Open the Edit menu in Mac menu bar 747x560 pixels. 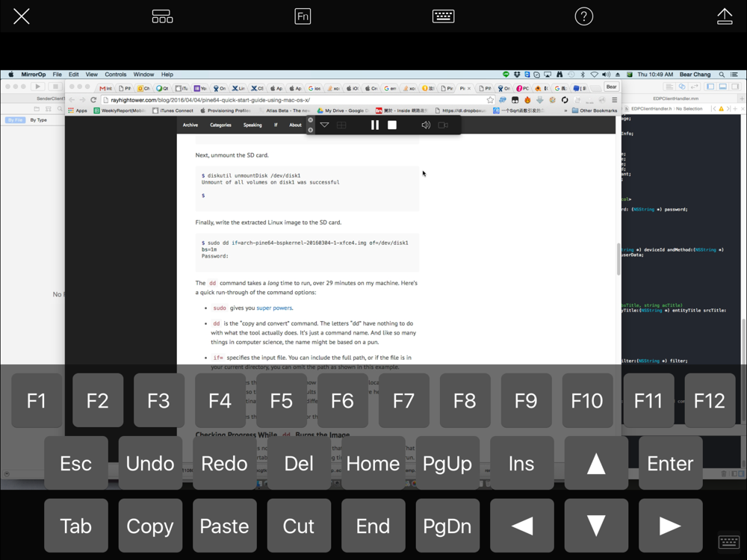73,74
